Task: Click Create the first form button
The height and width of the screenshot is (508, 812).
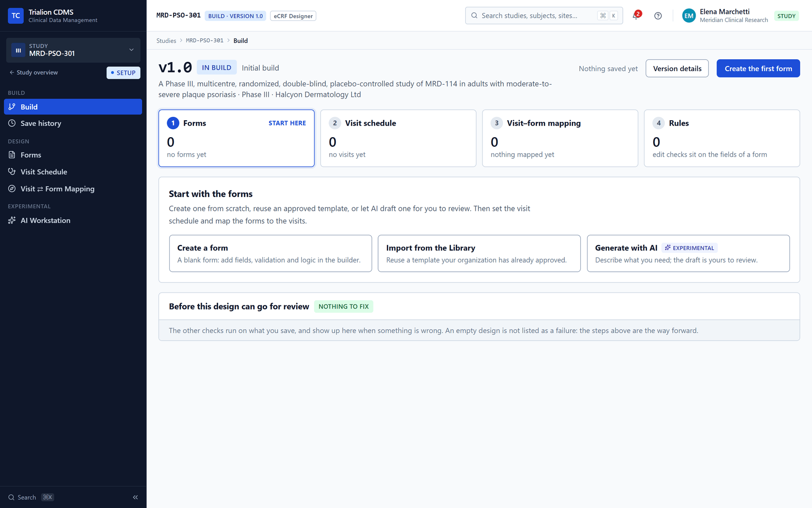Action: [758, 69]
